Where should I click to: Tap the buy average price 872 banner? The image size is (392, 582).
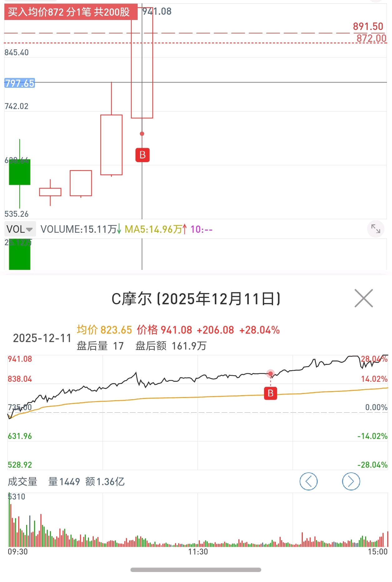point(71,12)
